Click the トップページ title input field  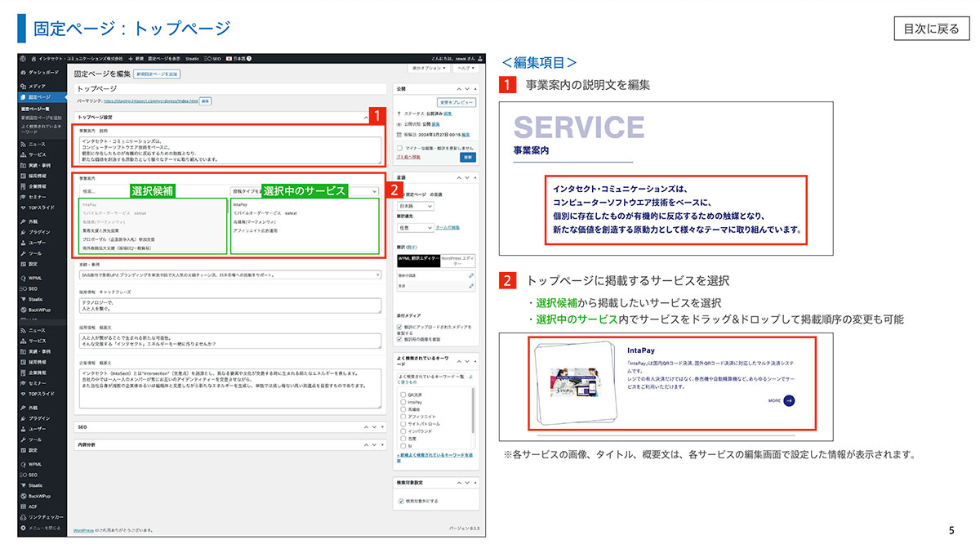(227, 88)
